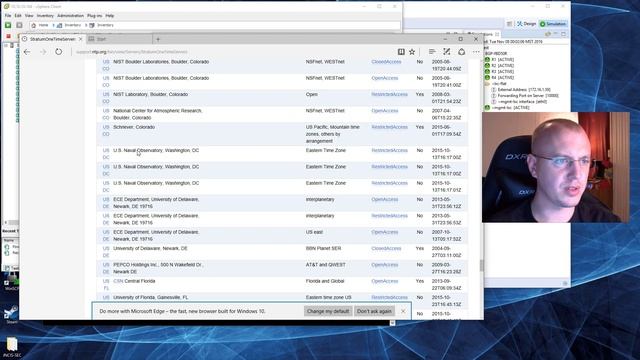This screenshot has height=360, width=640.
Task: Click the R2 [ACTIVE] node icon
Action: click(x=487, y=65)
